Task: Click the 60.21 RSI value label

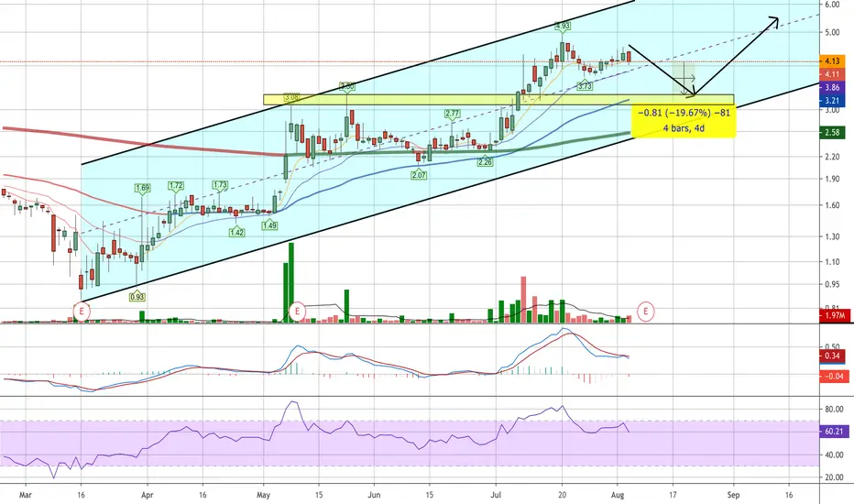Action: (x=834, y=432)
